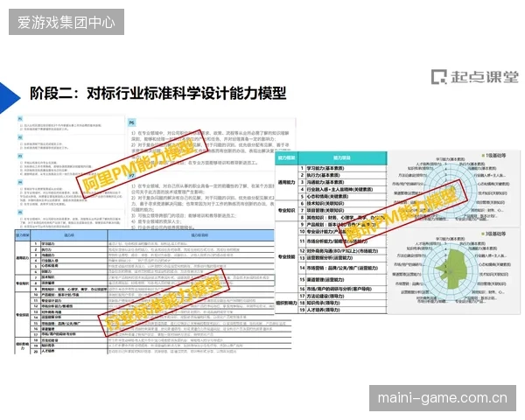Image resolution: width=525 pixels, height=420 pixels.
Task: Select row 14 市场营销：品牌/公关/推广(运营能力)
Action: [342, 268]
